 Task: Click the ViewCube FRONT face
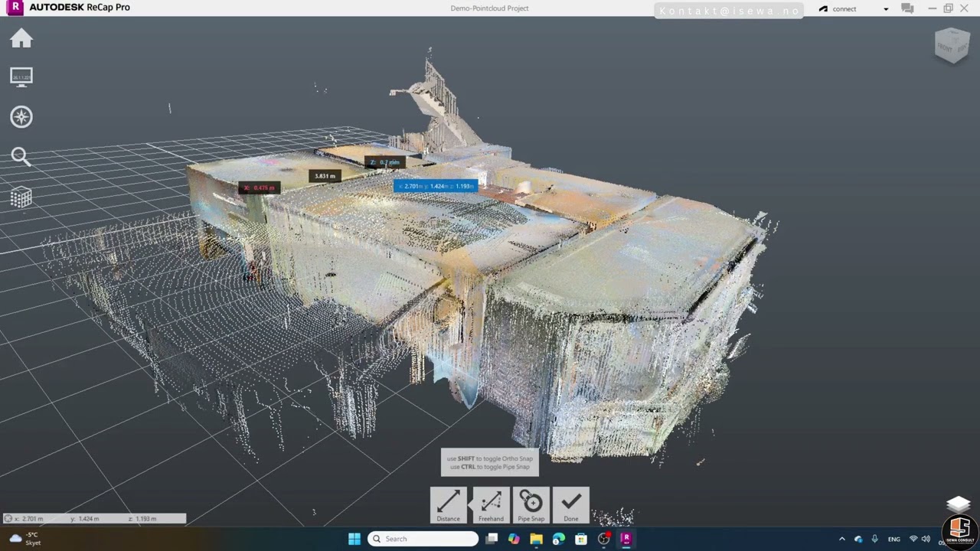pos(946,46)
